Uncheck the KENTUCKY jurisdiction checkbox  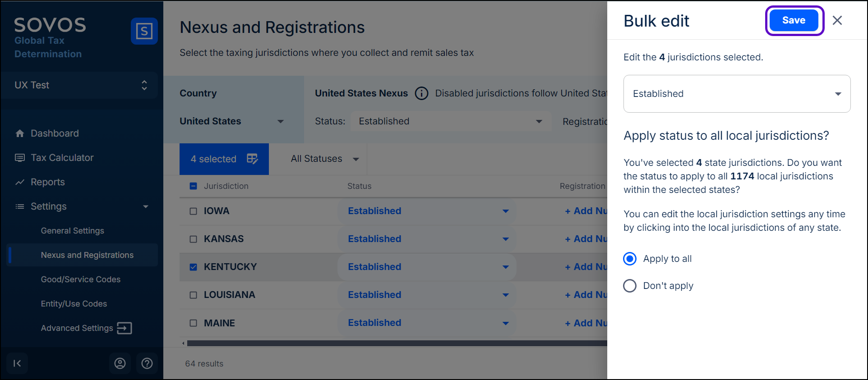(194, 267)
